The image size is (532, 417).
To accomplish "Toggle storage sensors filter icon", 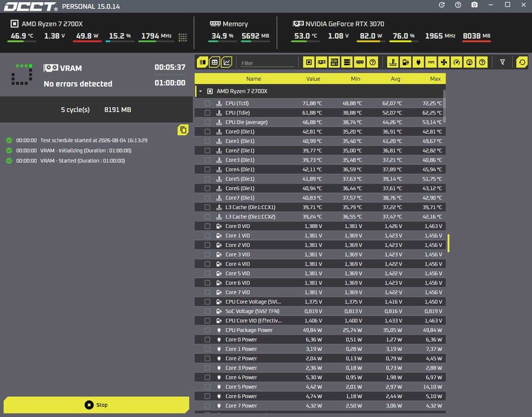I will 347,62.
